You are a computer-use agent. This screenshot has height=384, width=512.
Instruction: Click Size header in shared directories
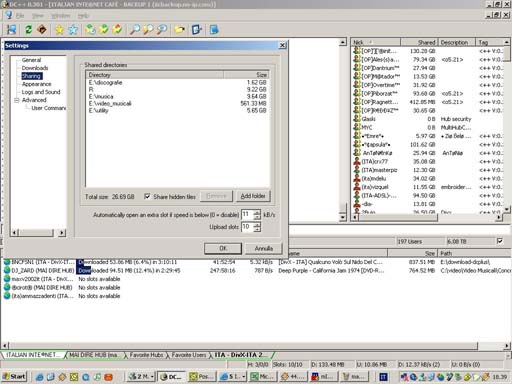coord(246,75)
